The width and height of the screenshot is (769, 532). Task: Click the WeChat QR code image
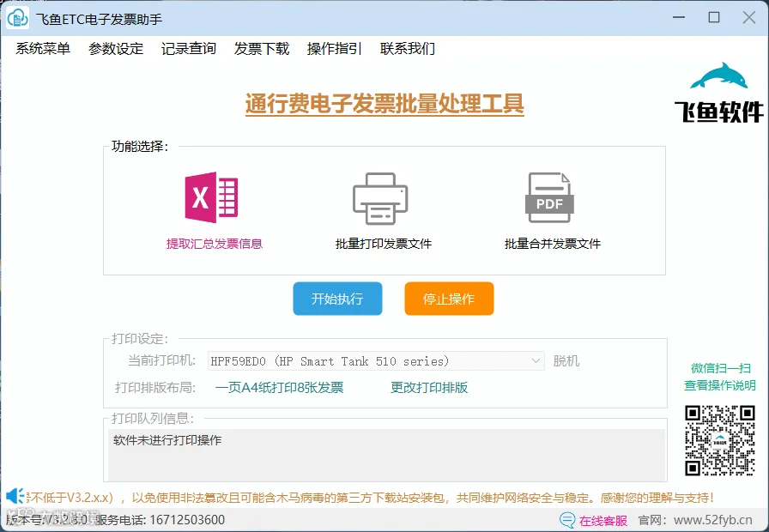coord(719,440)
